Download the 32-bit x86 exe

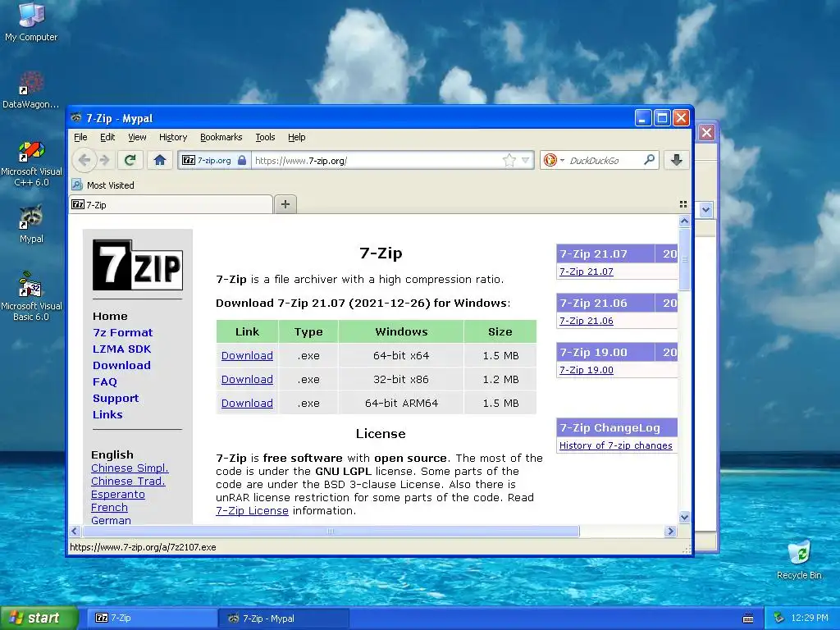(x=247, y=379)
